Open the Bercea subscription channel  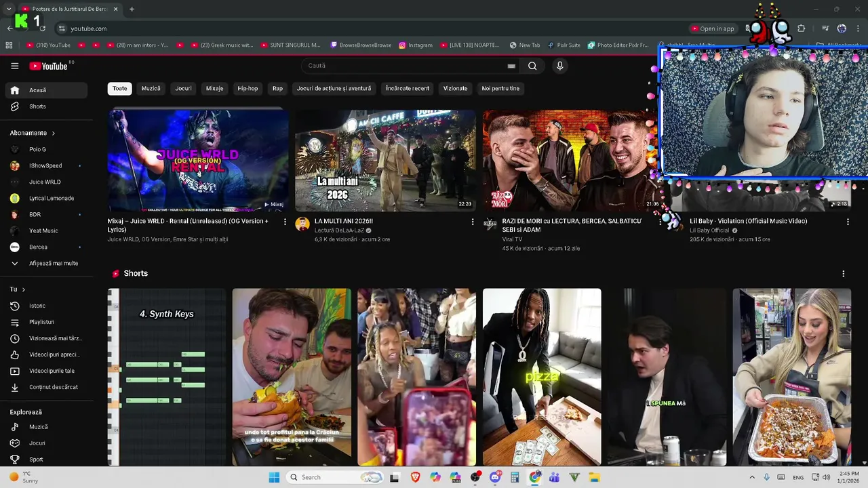pos(46,247)
